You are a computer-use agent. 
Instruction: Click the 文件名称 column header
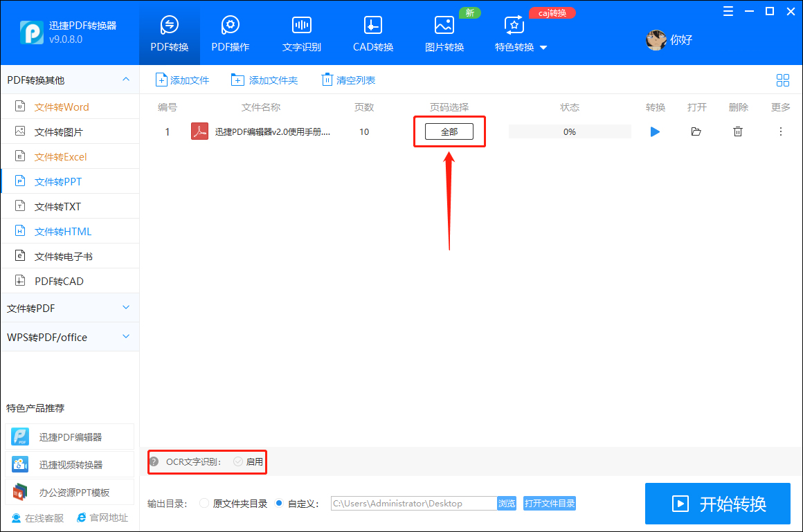tap(261, 107)
